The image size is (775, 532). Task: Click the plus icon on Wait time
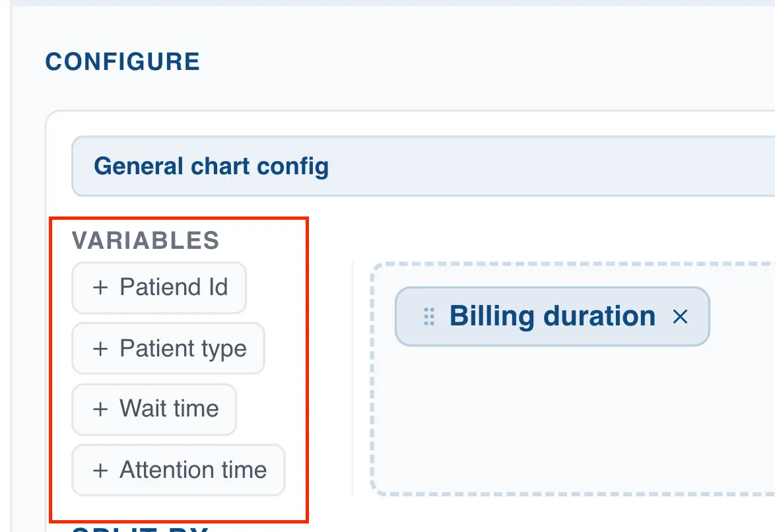pyautogui.click(x=101, y=409)
